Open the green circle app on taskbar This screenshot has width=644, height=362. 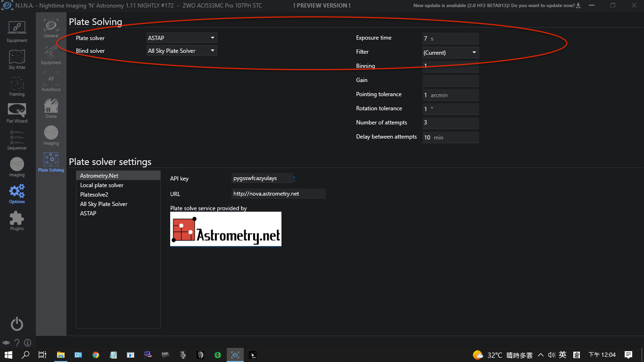218,354
